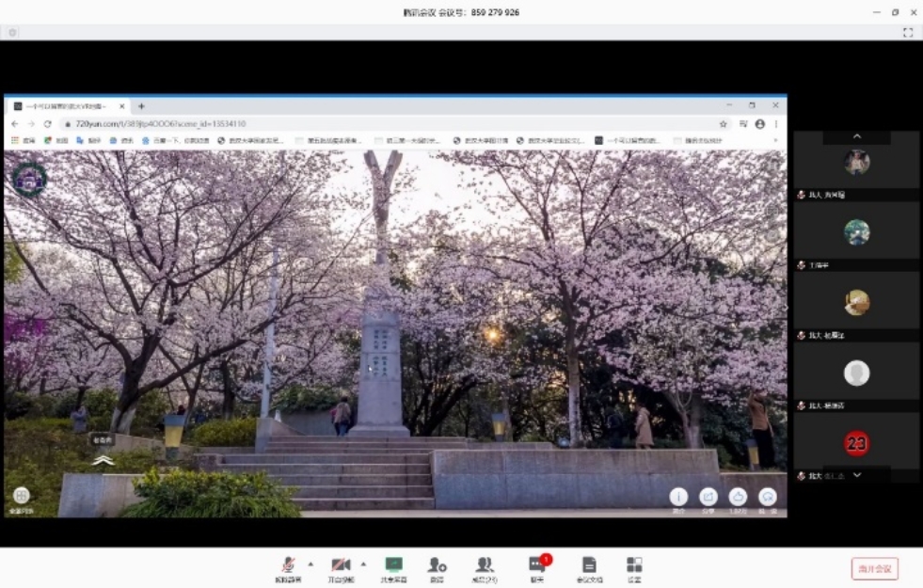Click the double-chevron forward hotspot arrow
923x588 pixels.
tap(103, 460)
